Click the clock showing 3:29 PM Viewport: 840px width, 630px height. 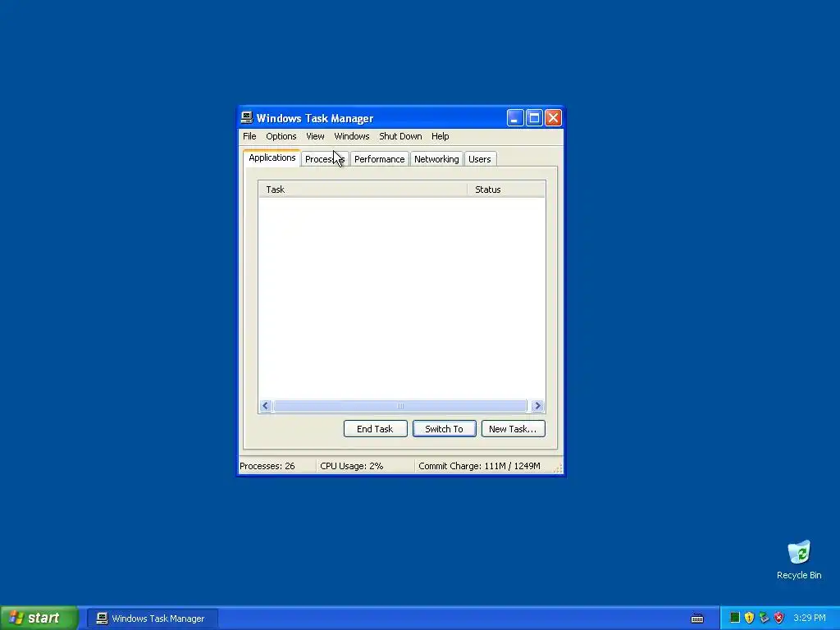coord(809,618)
